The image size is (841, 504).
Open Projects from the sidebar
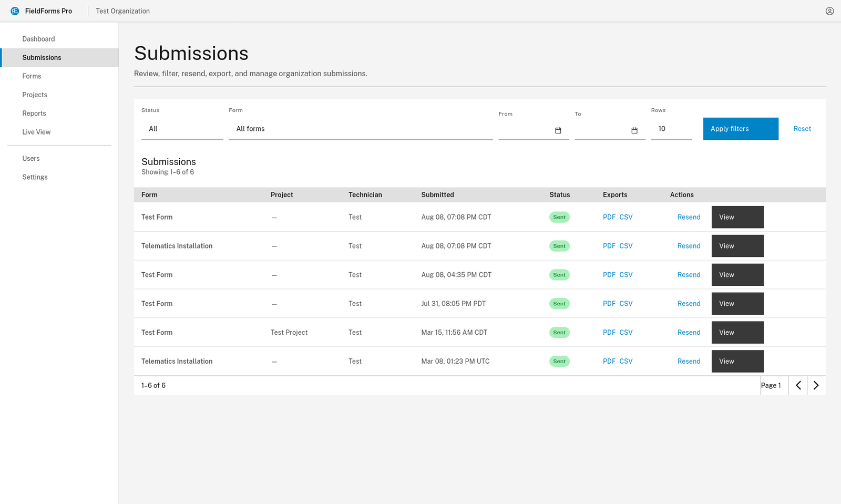click(59, 95)
